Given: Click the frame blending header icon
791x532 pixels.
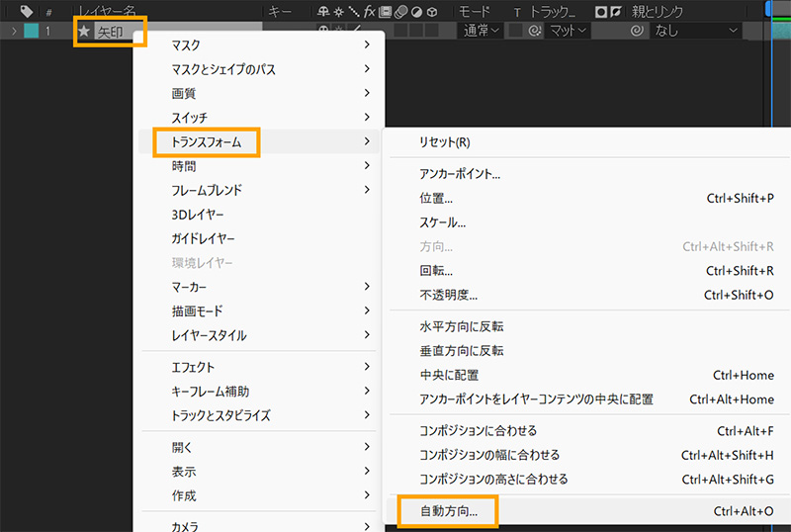Looking at the screenshot, I should (386, 11).
